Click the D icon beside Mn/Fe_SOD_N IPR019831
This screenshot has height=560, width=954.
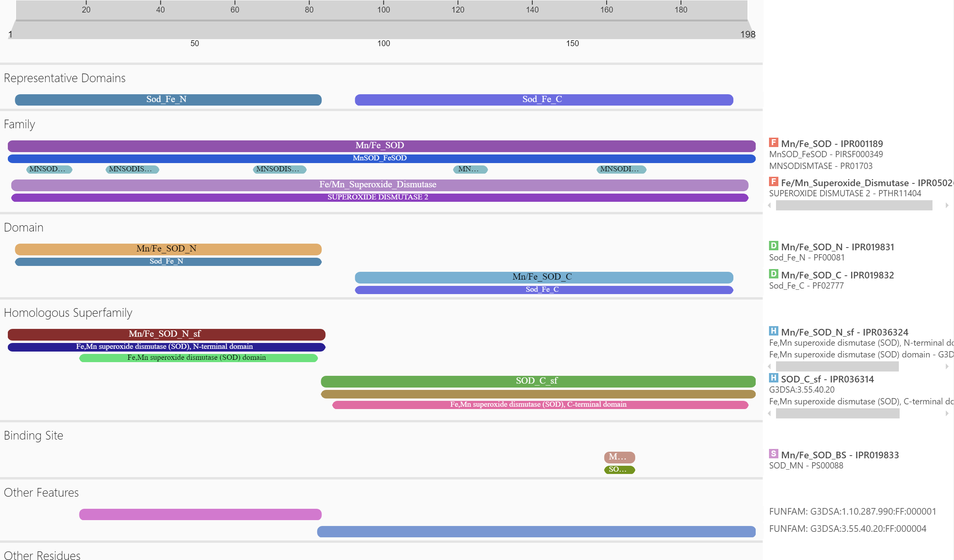click(773, 246)
